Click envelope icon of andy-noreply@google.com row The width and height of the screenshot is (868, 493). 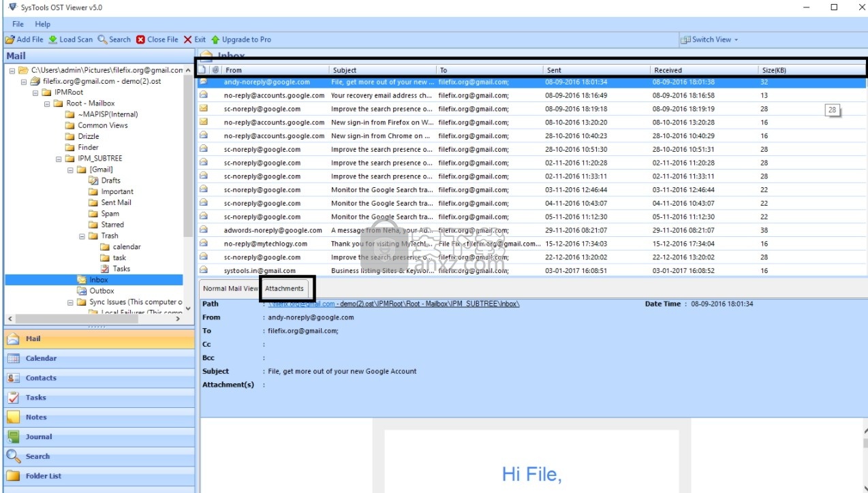[203, 82]
